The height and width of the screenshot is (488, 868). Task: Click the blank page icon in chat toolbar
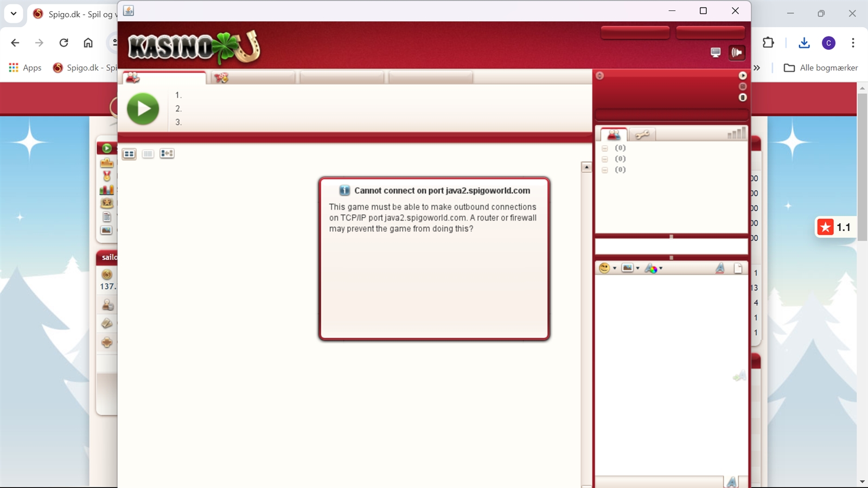(738, 268)
